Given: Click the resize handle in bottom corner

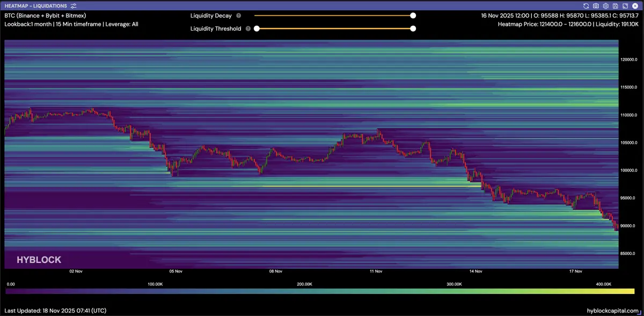Looking at the screenshot, I should (639, 312).
